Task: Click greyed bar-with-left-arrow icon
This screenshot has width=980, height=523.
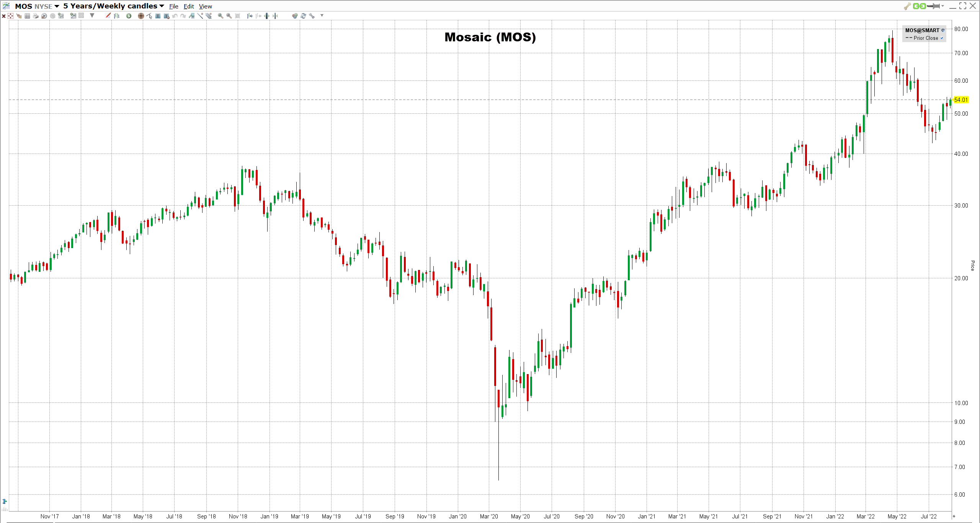Action: point(258,16)
